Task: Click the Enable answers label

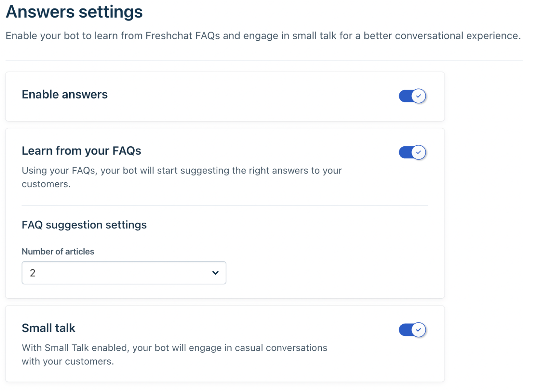Action: pyautogui.click(x=65, y=94)
